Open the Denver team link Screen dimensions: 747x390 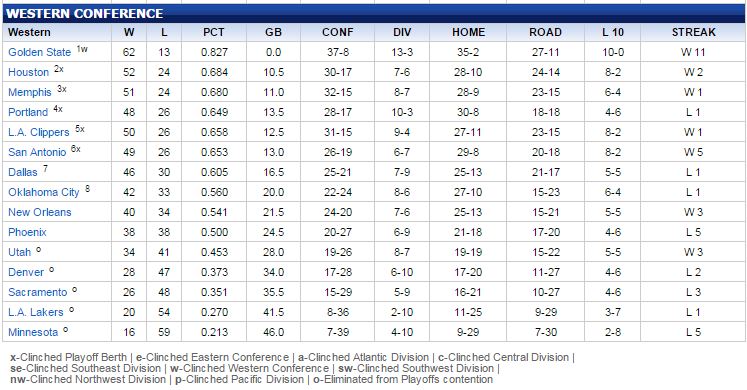pyautogui.click(x=26, y=272)
